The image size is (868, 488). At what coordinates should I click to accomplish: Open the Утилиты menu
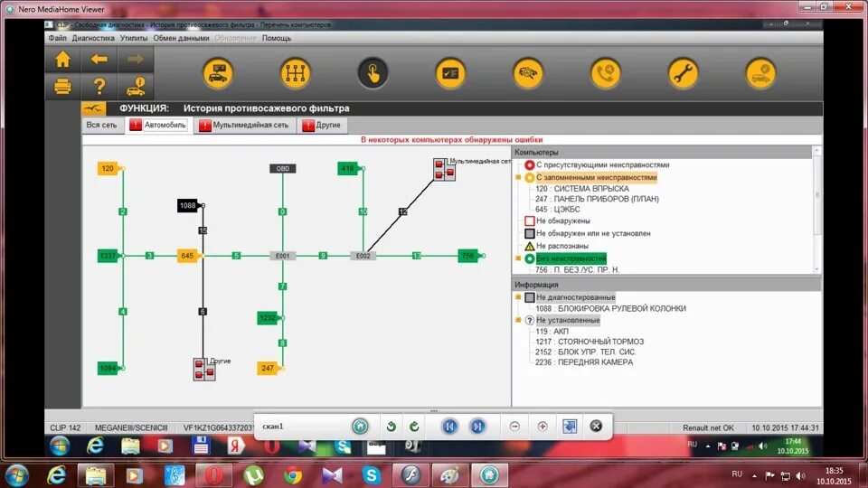(x=134, y=38)
